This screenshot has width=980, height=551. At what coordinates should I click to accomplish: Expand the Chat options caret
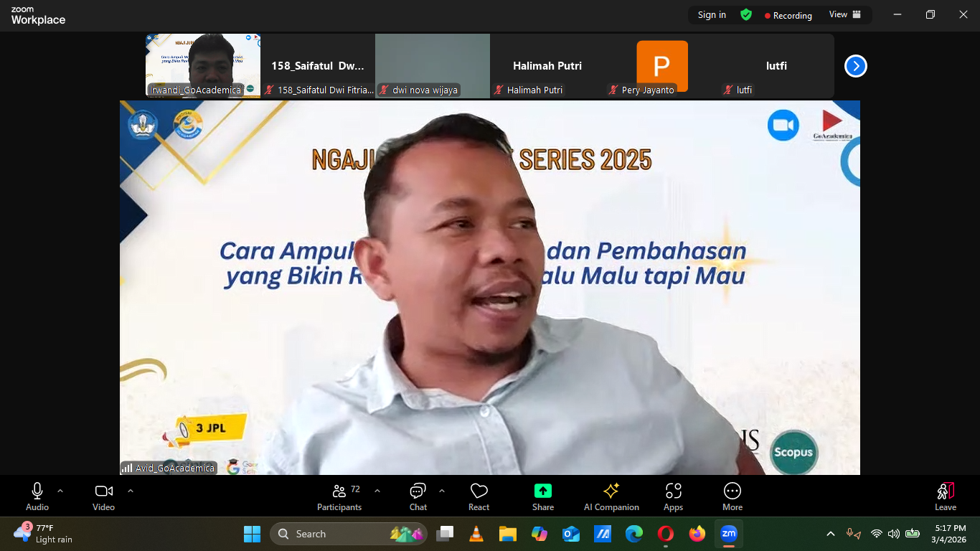point(442,491)
